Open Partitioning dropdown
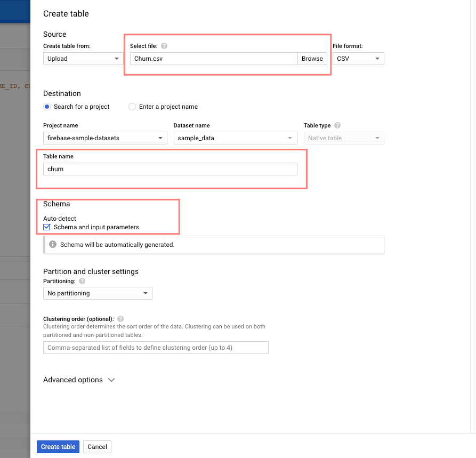This screenshot has height=458, width=476. click(x=98, y=293)
